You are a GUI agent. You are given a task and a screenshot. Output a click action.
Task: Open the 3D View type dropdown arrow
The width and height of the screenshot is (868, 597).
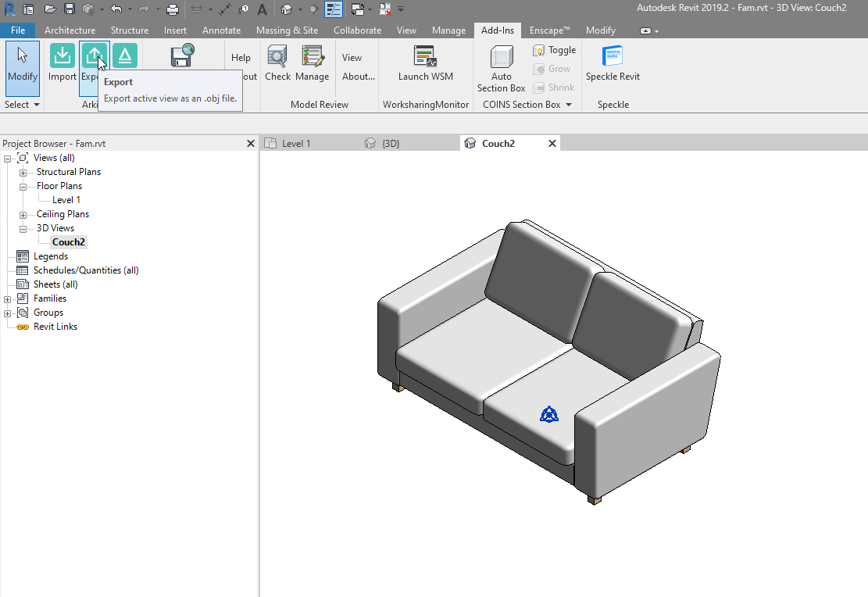point(299,9)
